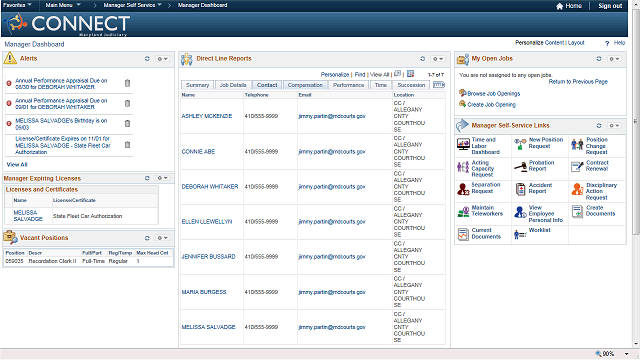
Task: Click the vertical page scrollbar
Action: pyautogui.click(x=636, y=121)
